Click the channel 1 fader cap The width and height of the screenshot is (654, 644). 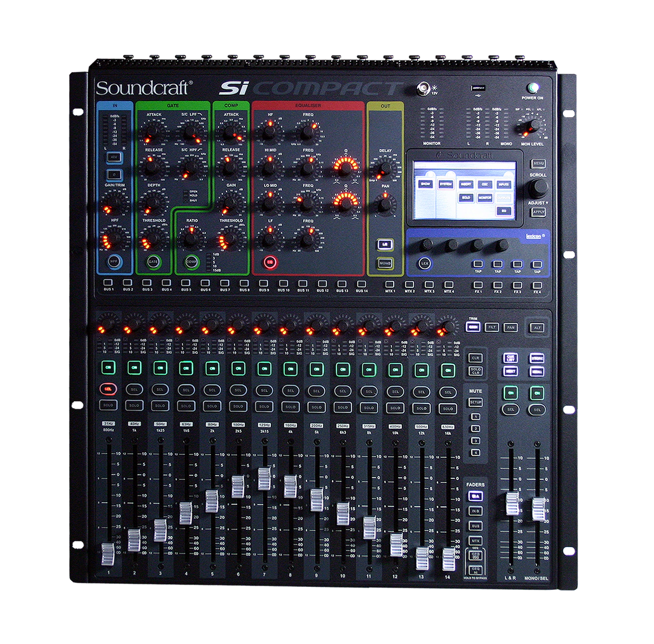point(108,554)
